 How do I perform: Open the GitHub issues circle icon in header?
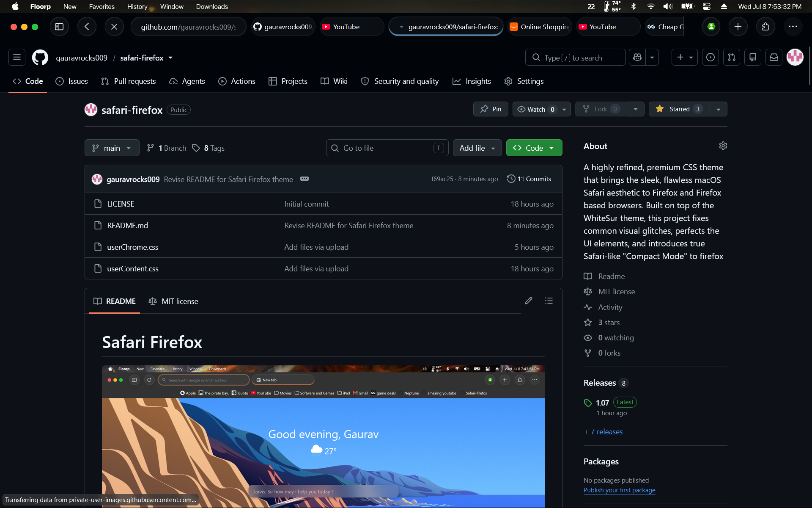pyautogui.click(x=710, y=57)
